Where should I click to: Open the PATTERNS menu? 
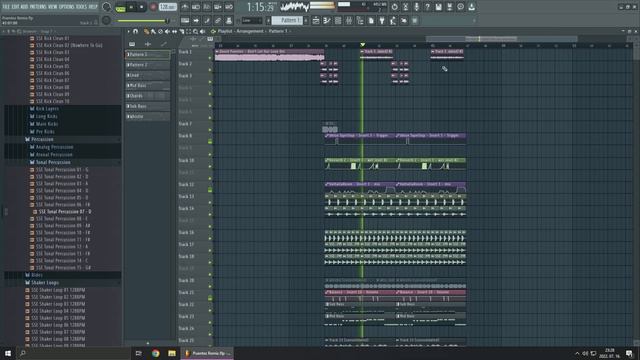(x=38, y=7)
